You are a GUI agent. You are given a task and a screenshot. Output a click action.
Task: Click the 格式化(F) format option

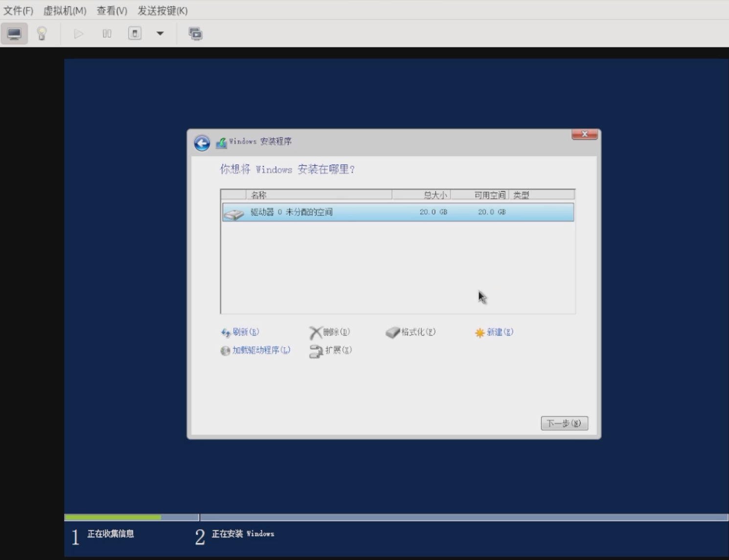click(x=418, y=332)
